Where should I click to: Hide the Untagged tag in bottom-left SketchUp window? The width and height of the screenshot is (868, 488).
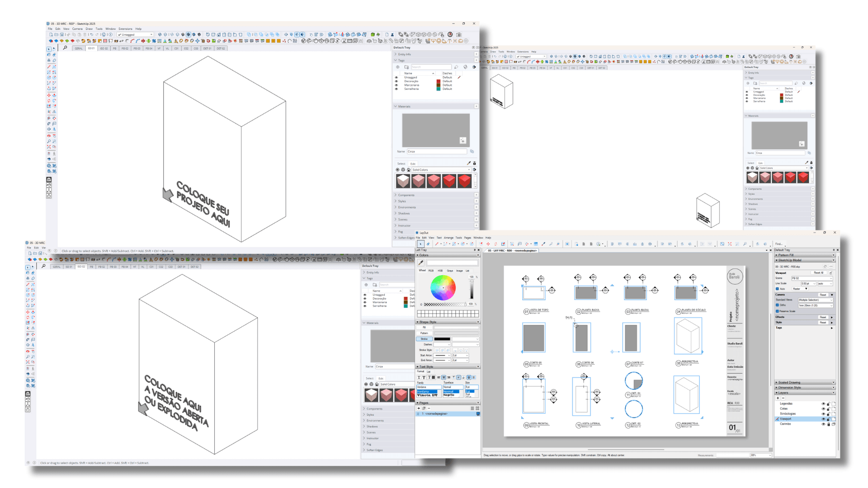tap(365, 295)
